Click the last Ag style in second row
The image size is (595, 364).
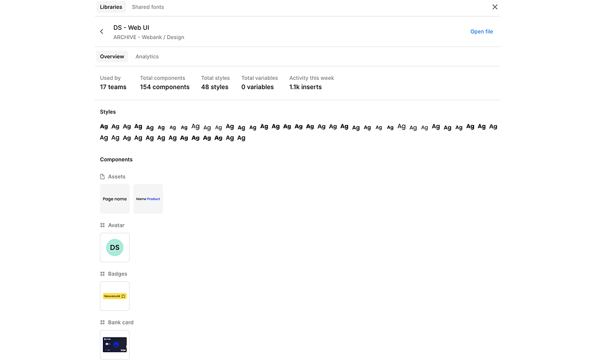(242, 138)
